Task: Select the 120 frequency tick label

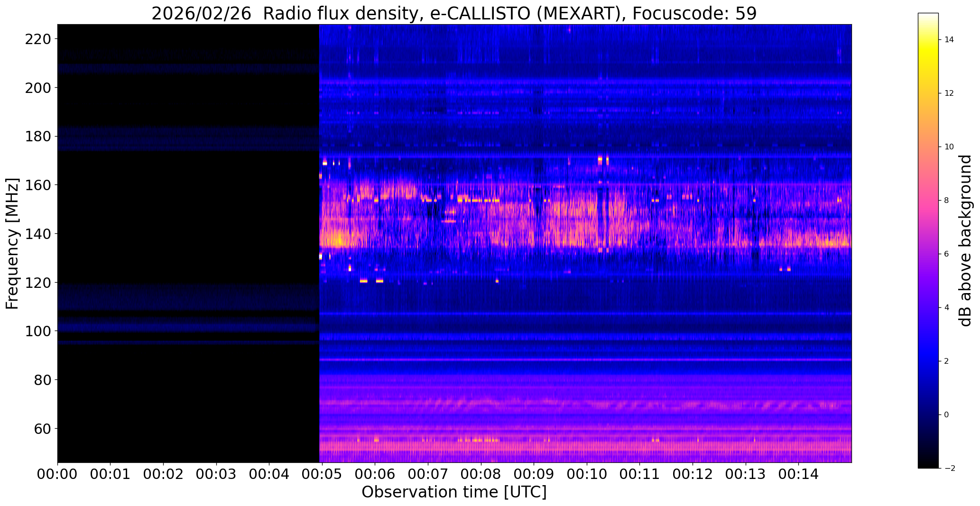Action: click(37, 282)
